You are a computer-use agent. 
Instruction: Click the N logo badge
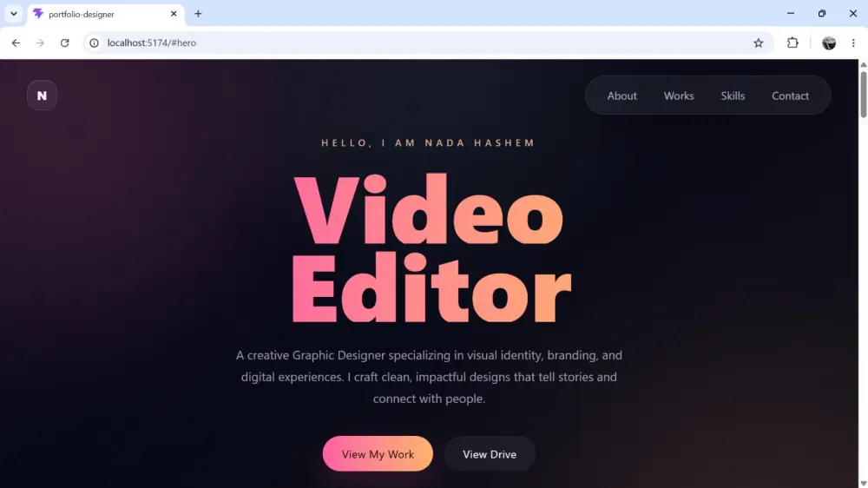coord(42,96)
